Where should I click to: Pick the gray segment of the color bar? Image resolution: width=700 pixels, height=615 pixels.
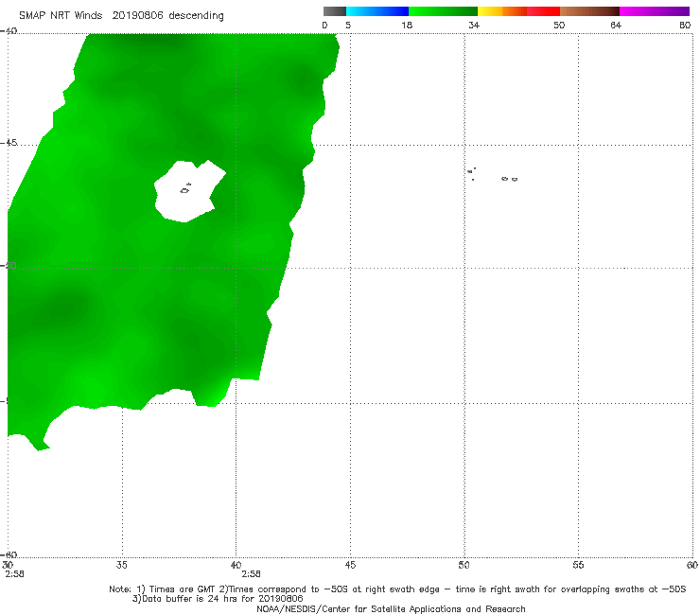click(x=335, y=11)
